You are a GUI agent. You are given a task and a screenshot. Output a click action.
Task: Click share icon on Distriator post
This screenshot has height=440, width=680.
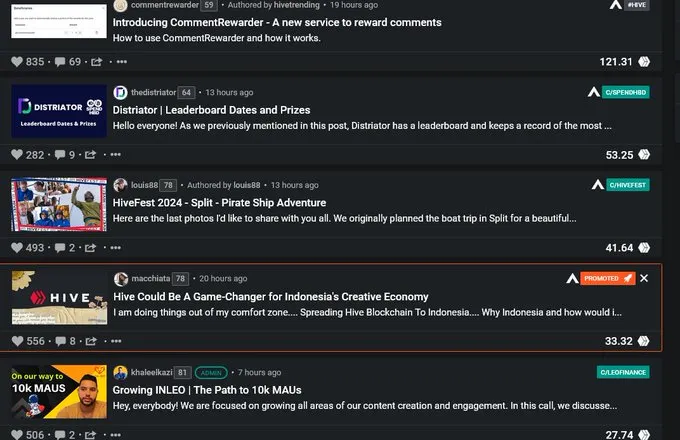pyautogui.click(x=90, y=155)
